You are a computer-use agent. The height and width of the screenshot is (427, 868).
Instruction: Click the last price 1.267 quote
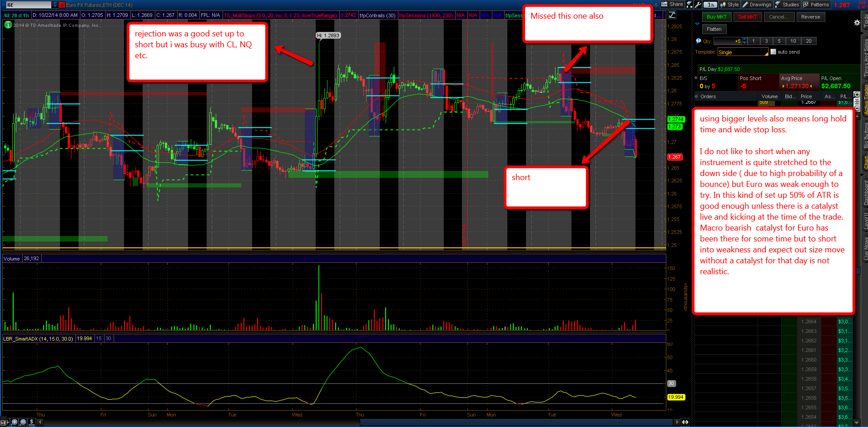click(x=842, y=5)
